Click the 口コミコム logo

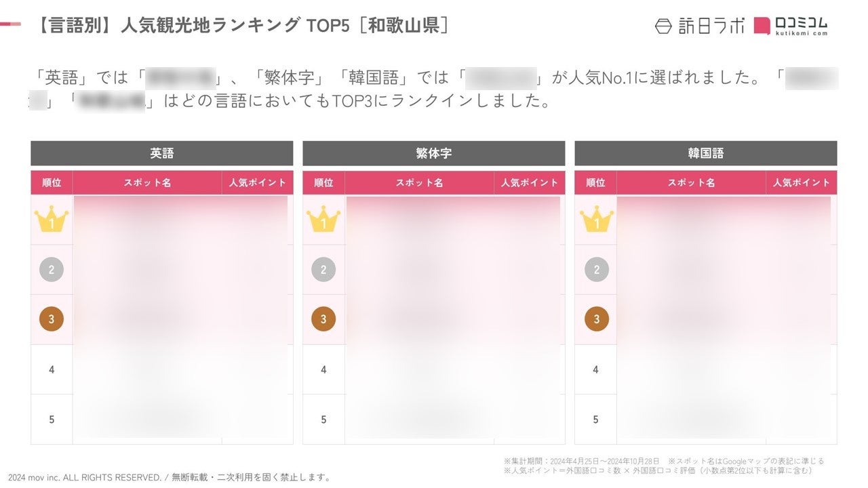[791, 26]
